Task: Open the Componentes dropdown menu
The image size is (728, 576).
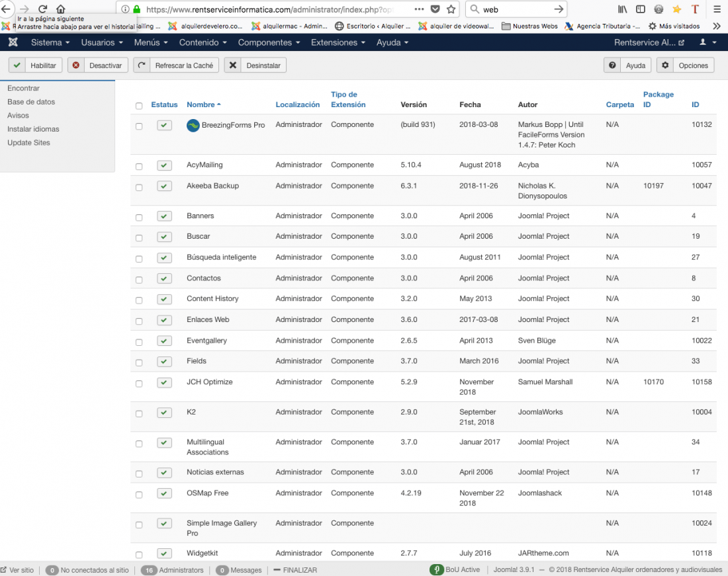Action: (269, 42)
